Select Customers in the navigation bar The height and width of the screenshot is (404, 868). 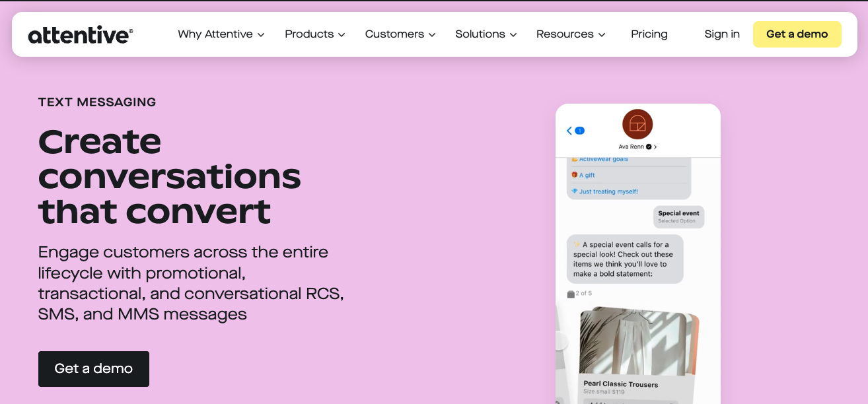[x=400, y=34]
